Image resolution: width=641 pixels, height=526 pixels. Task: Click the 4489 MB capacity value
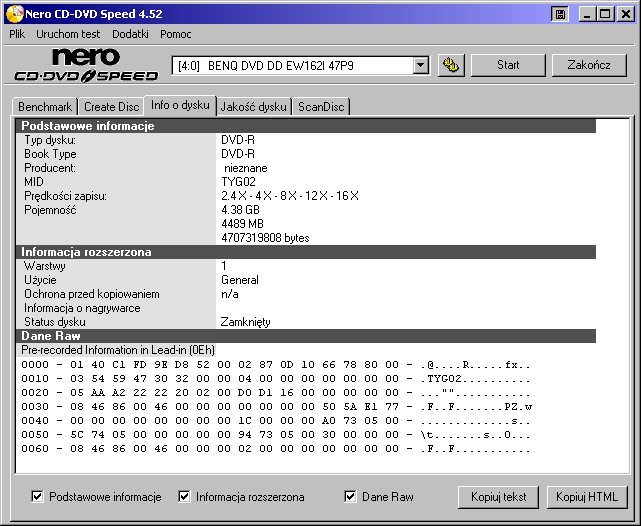(242, 224)
